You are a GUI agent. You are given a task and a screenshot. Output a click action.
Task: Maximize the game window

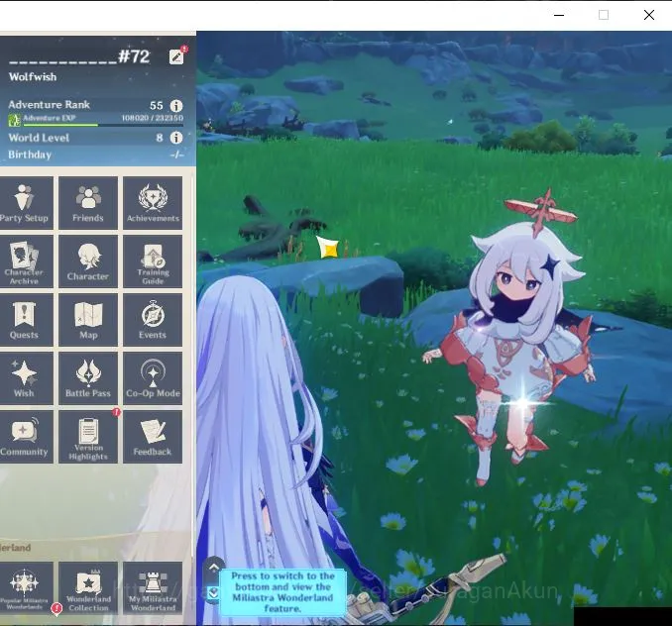(x=604, y=15)
